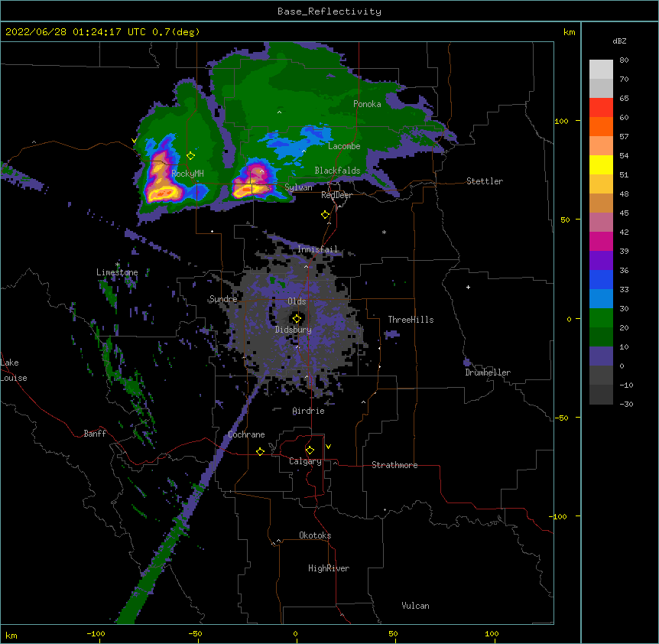This screenshot has height=644, width=659.
Task: Click the yellow diamond marker above Calgary
Action: click(x=310, y=450)
